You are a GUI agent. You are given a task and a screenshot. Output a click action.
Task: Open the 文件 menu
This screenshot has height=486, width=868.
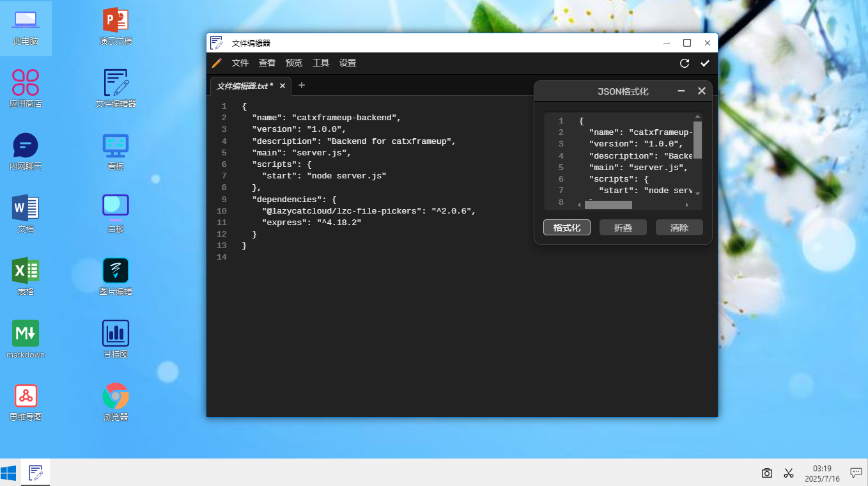pyautogui.click(x=240, y=63)
